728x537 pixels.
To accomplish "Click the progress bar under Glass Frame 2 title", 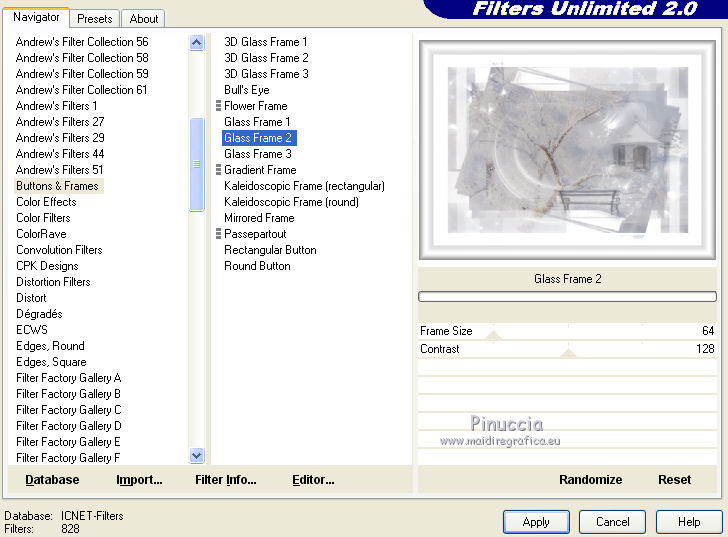I will (567, 297).
